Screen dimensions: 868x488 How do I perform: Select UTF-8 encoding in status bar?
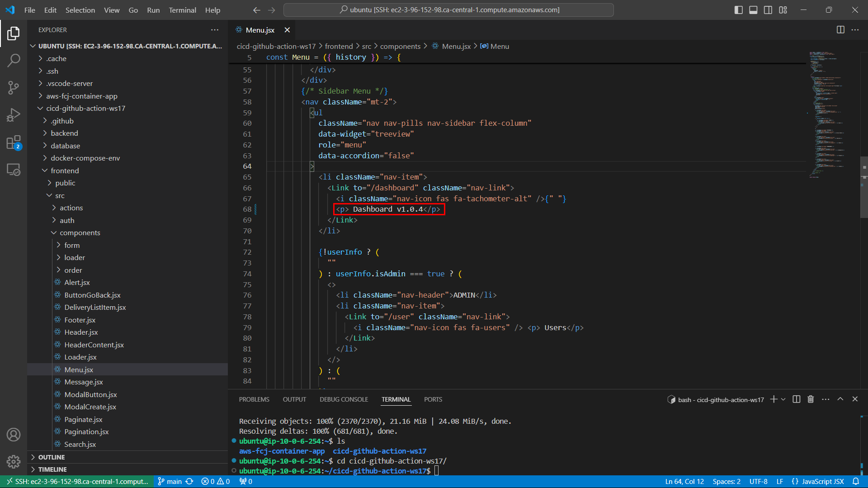pyautogui.click(x=759, y=482)
